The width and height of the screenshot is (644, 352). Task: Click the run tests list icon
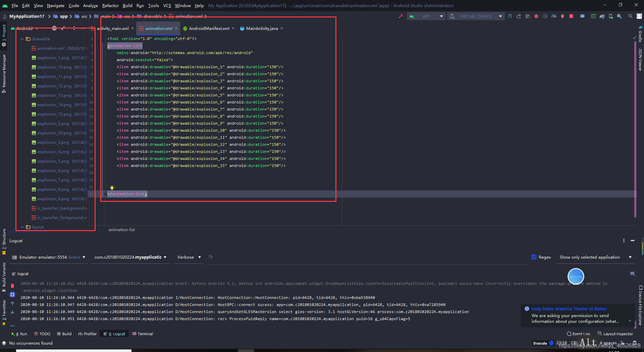pos(528,16)
